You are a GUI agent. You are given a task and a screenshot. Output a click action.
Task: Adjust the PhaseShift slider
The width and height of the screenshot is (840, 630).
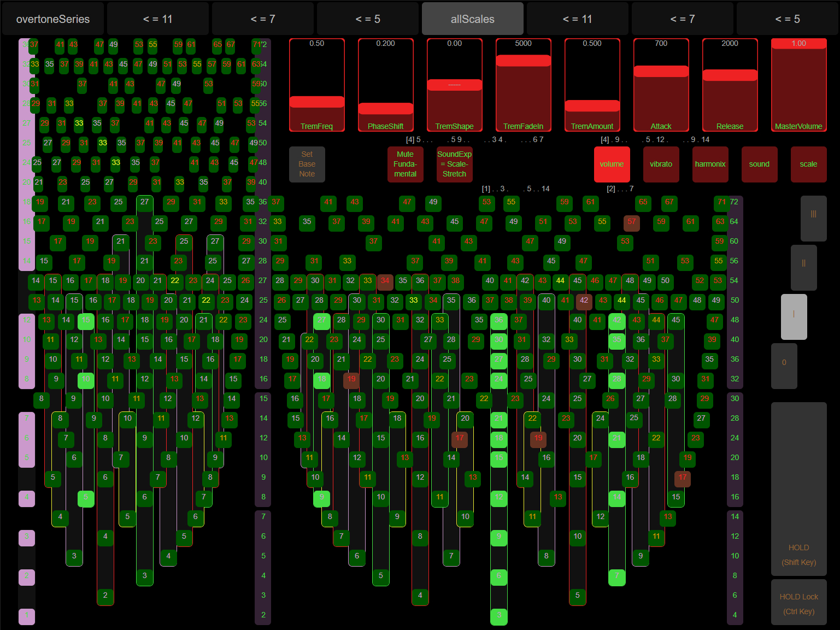point(386,85)
